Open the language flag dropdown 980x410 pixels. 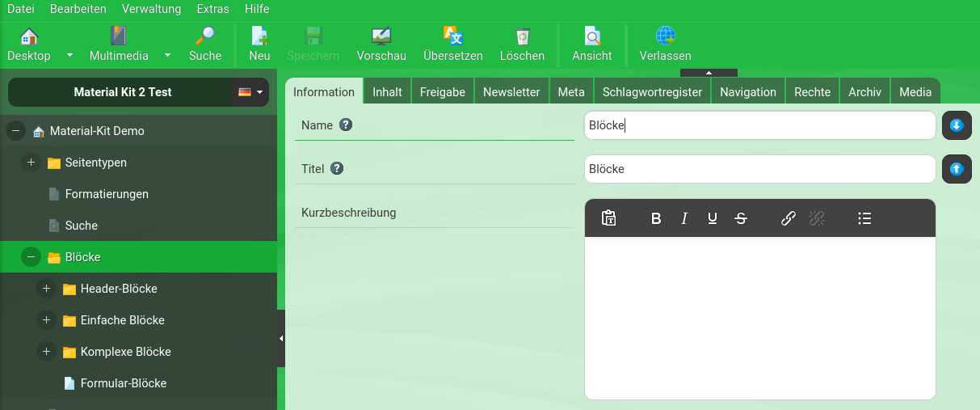click(250, 92)
